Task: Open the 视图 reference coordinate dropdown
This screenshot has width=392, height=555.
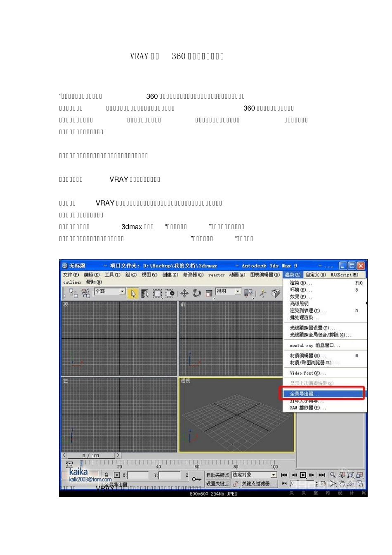Action: 229,292
